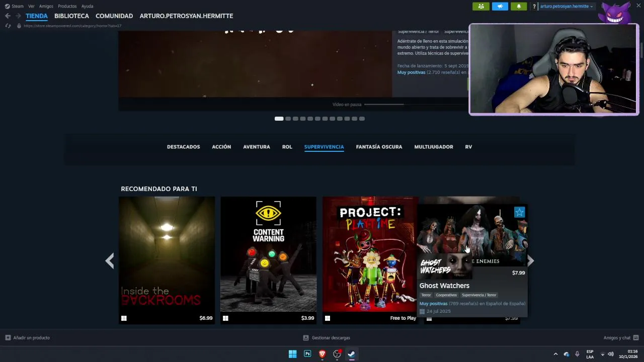Open the Productos menu
The image size is (644, 362).
[67, 6]
